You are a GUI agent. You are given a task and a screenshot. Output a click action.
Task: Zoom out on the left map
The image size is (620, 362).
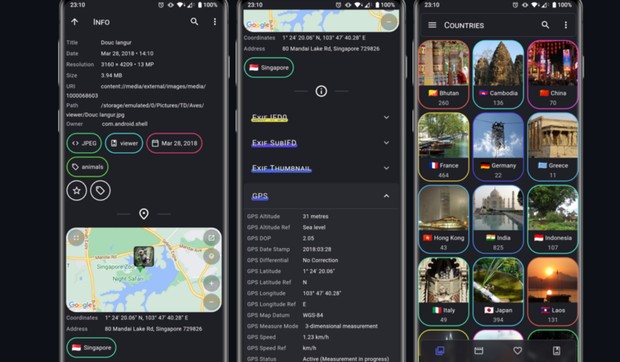[212, 302]
